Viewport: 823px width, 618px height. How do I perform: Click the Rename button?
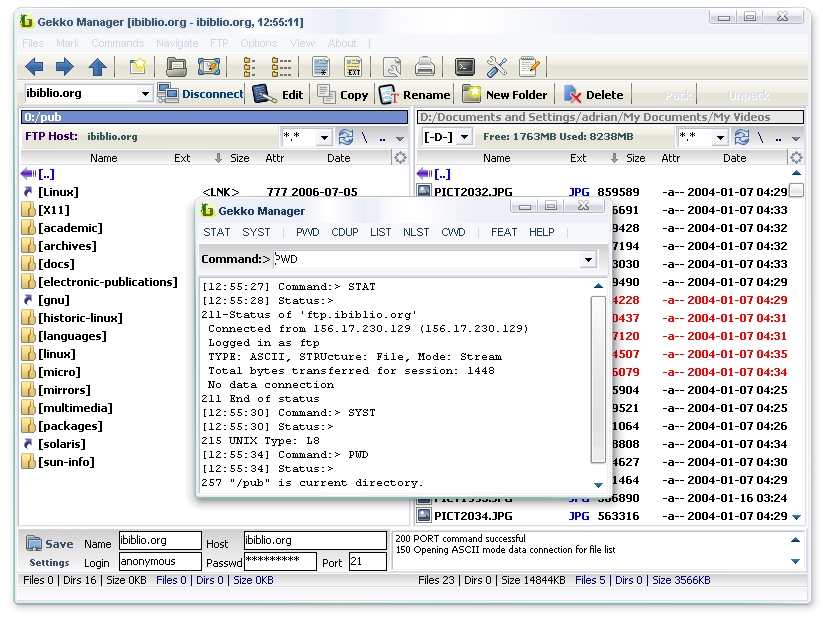tap(414, 95)
